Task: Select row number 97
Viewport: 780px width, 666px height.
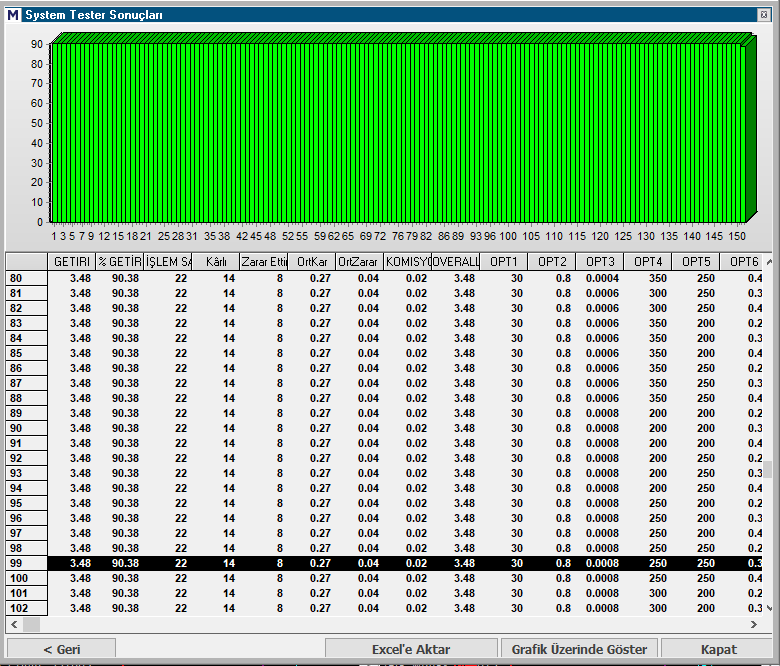Action: 26,533
